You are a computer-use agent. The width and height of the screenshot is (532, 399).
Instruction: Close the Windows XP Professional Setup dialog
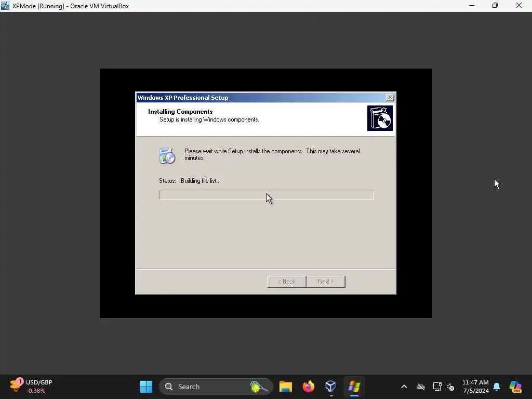pyautogui.click(x=390, y=98)
